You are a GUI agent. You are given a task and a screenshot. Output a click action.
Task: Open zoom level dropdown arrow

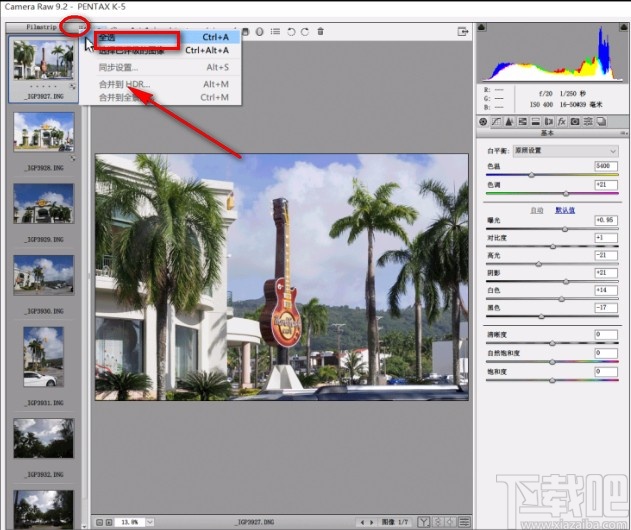(x=150, y=522)
